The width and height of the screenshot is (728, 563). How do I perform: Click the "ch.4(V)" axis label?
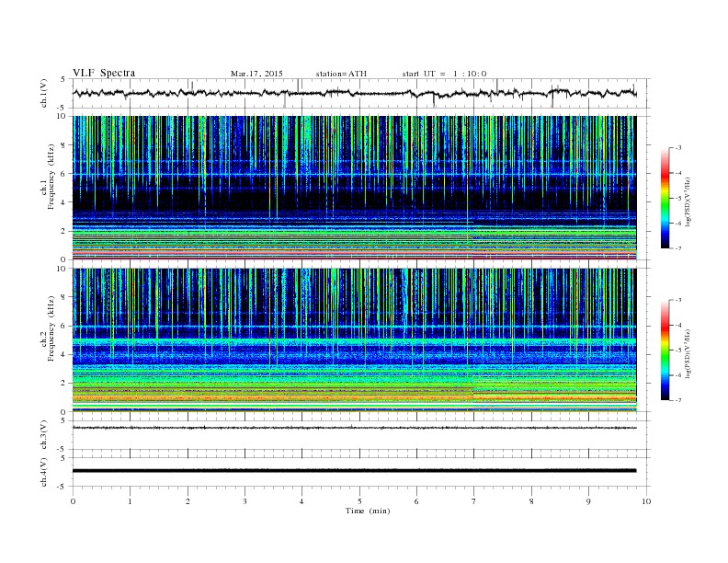point(44,472)
